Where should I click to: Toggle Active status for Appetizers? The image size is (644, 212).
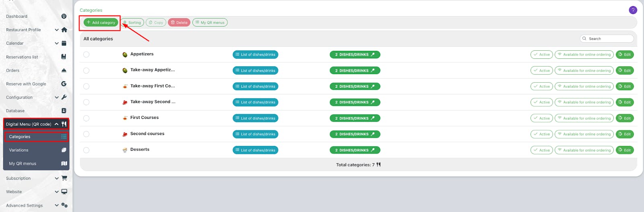[x=542, y=54]
